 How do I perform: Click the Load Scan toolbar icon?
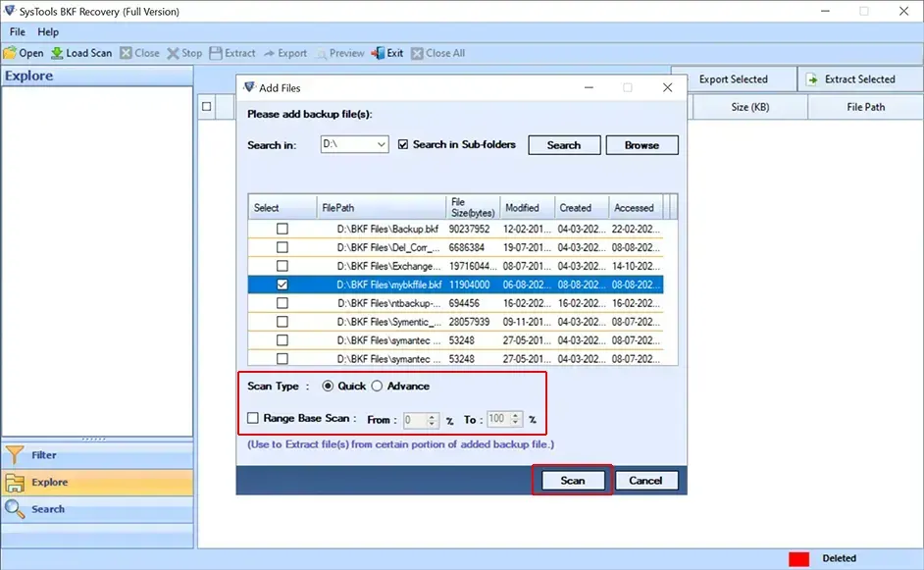(57, 53)
